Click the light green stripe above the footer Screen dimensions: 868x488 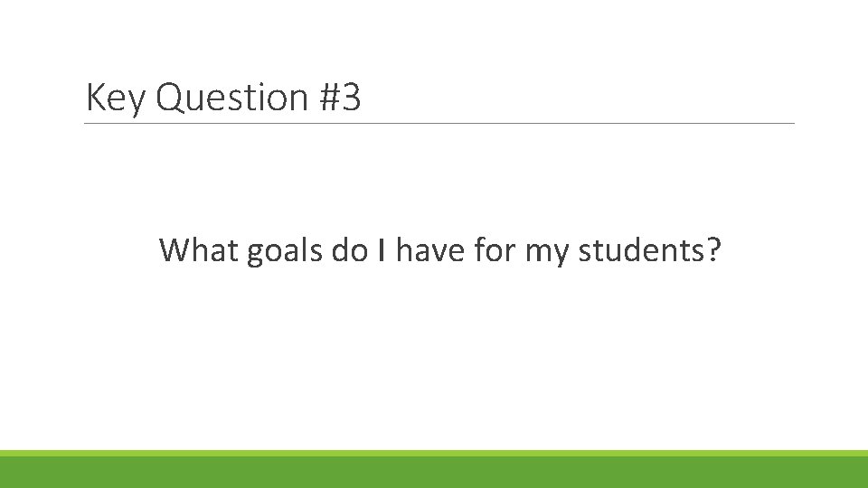click(434, 453)
